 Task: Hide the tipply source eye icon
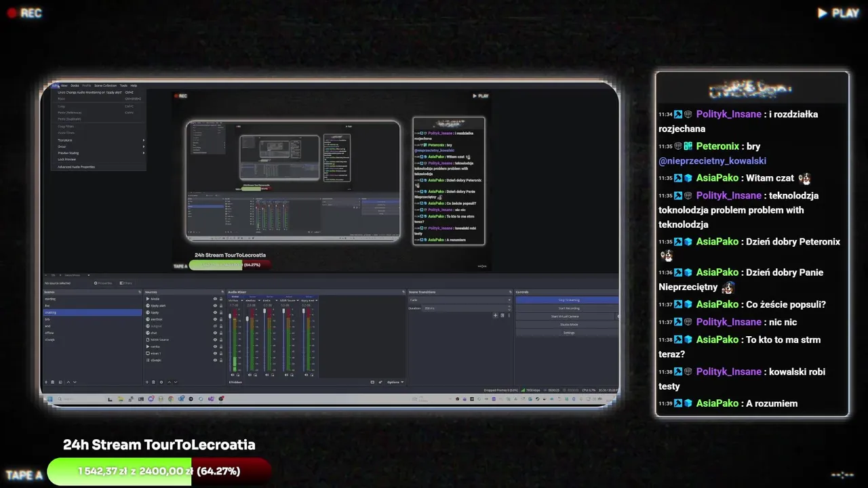[215, 312]
